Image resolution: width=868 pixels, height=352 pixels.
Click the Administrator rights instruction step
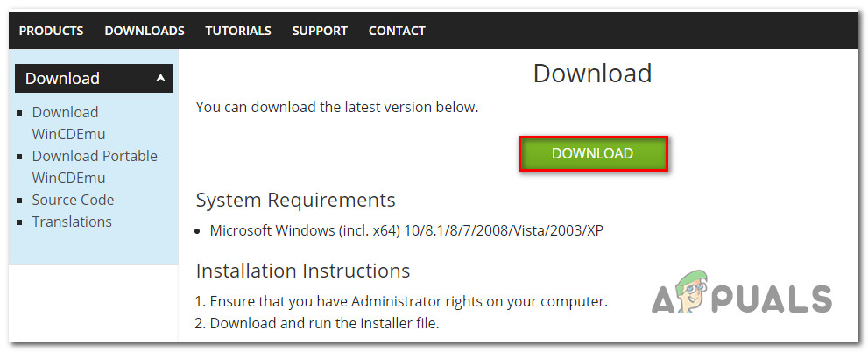pyautogui.click(x=400, y=301)
